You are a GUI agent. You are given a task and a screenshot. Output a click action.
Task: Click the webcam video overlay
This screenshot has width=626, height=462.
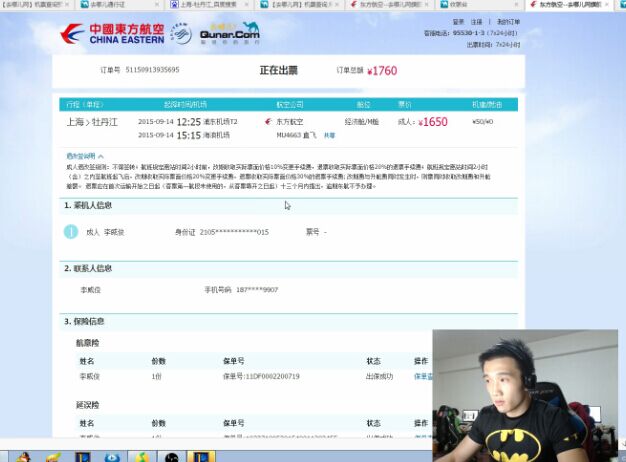click(x=525, y=395)
